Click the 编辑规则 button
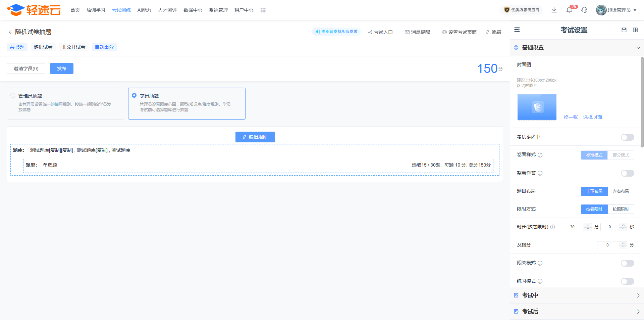This screenshot has width=644, height=320. pyautogui.click(x=255, y=137)
